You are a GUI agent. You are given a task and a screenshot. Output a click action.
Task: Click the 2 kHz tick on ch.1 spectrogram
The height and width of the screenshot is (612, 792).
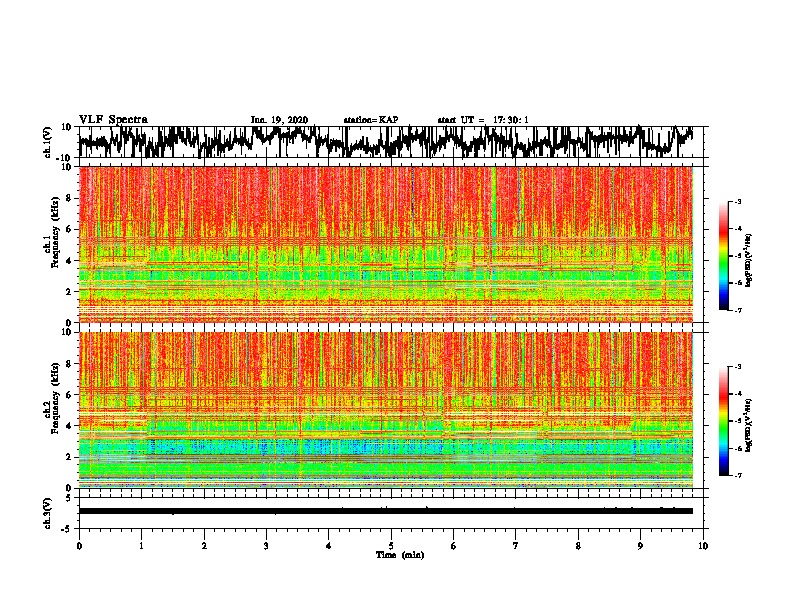70,292
